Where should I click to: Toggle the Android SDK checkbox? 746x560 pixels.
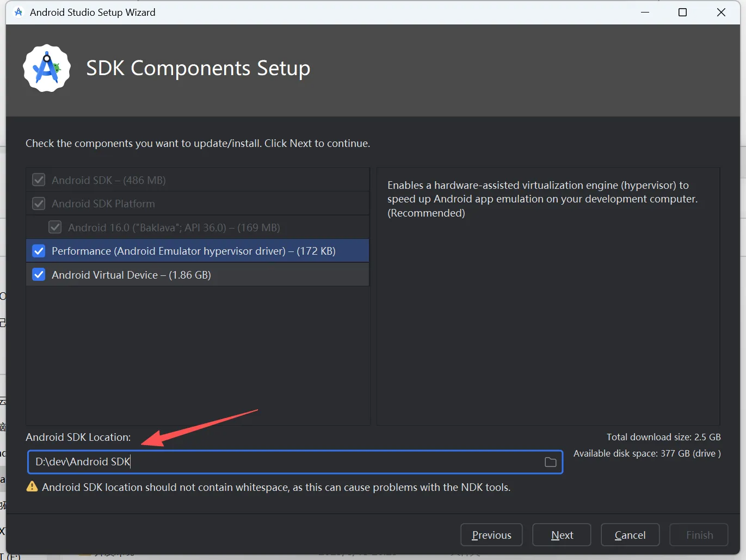tap(39, 180)
